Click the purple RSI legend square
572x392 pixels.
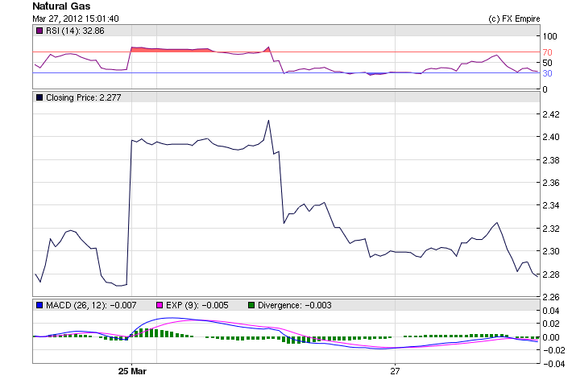point(39,31)
